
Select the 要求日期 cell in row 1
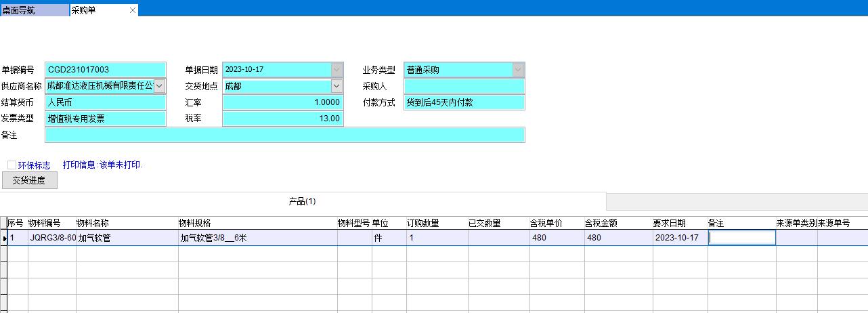click(x=679, y=238)
